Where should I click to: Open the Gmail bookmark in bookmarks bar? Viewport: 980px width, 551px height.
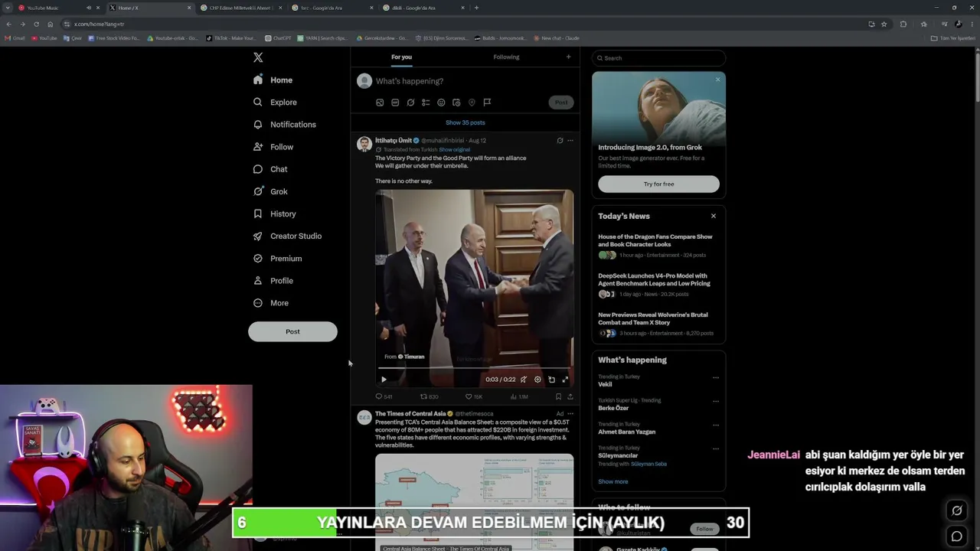(15, 38)
